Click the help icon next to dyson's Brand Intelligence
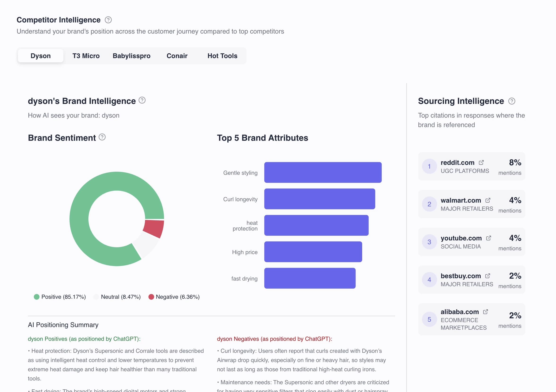Screen dimensions: 556x392 [x=142, y=100]
